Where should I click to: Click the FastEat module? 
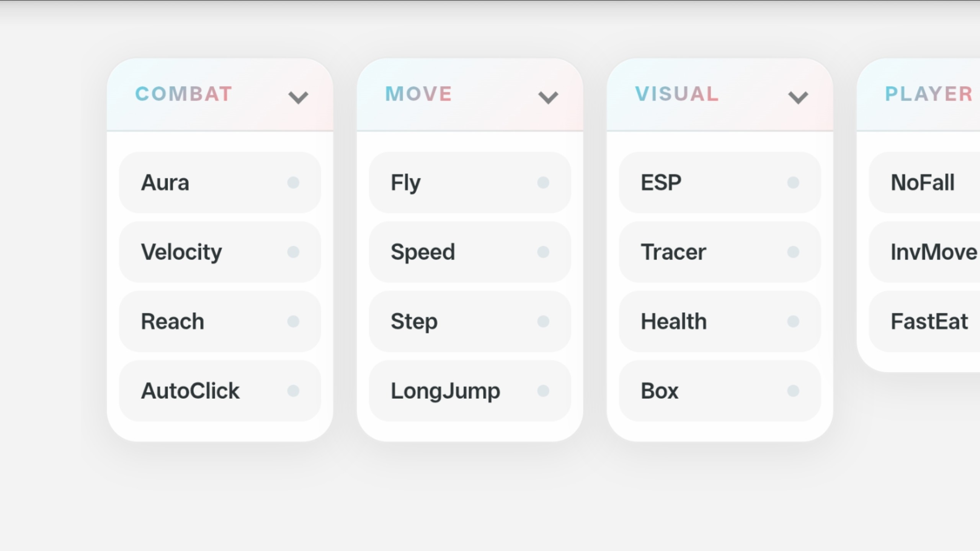point(928,321)
